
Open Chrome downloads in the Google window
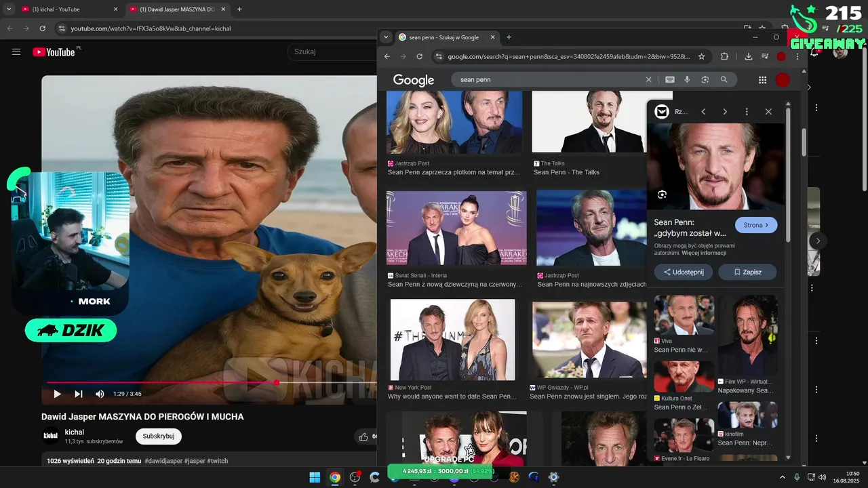(748, 56)
